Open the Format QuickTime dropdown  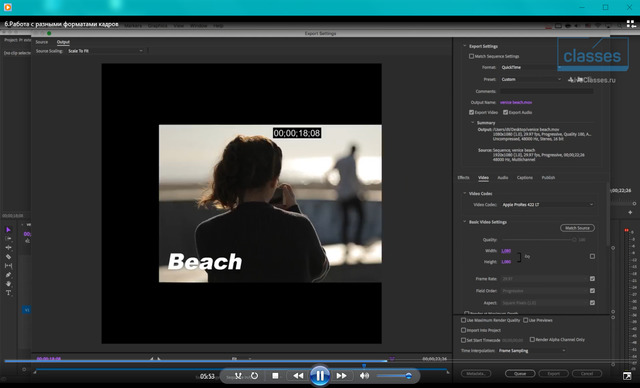531,67
